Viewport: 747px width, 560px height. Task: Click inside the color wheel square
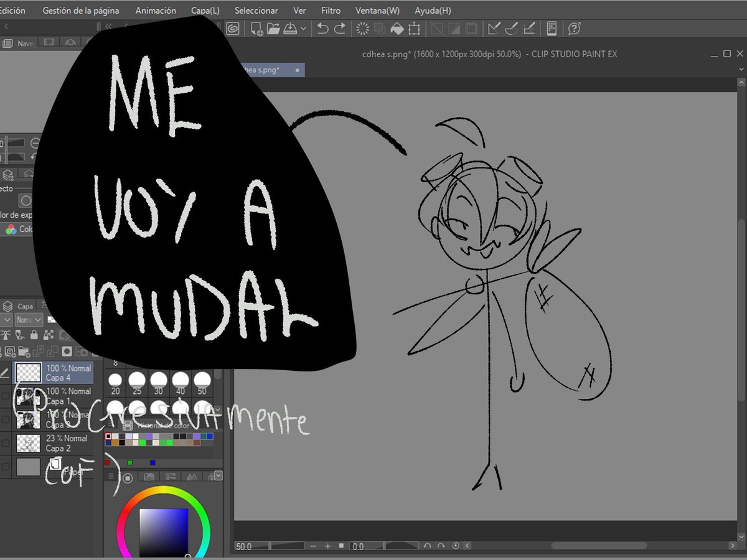164,533
